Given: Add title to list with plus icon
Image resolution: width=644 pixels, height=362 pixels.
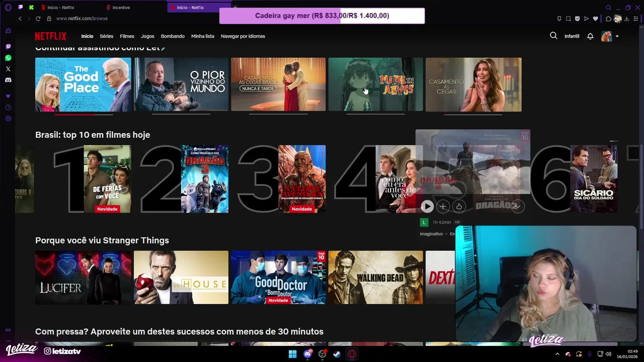Looking at the screenshot, I should click(x=443, y=206).
